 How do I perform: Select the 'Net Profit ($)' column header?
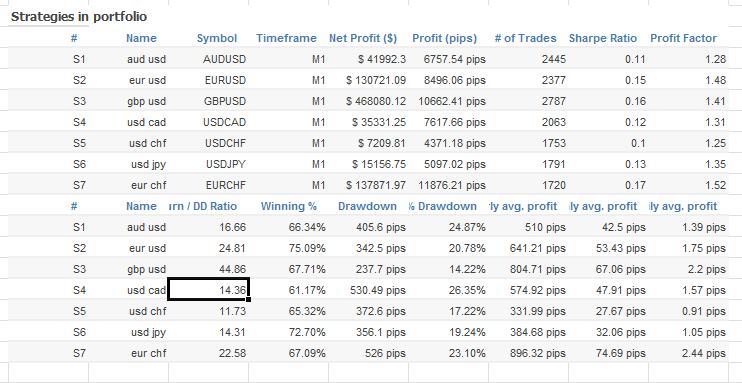363,38
